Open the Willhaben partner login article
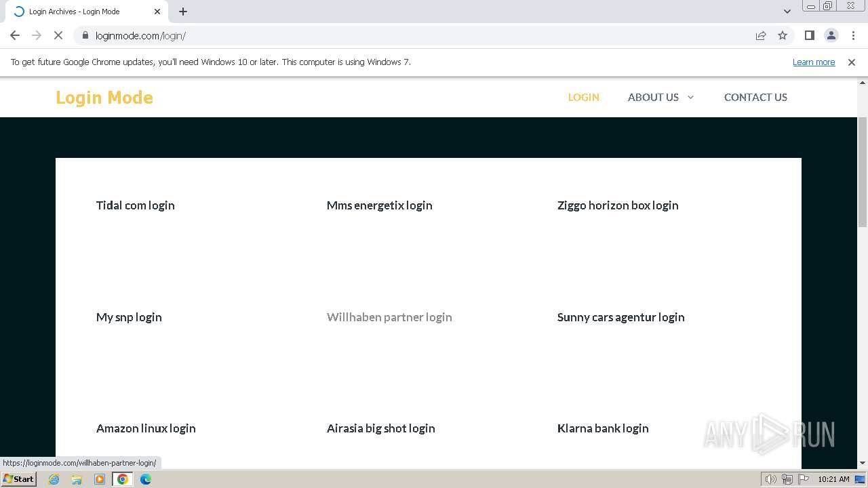The image size is (868, 488). (x=389, y=317)
